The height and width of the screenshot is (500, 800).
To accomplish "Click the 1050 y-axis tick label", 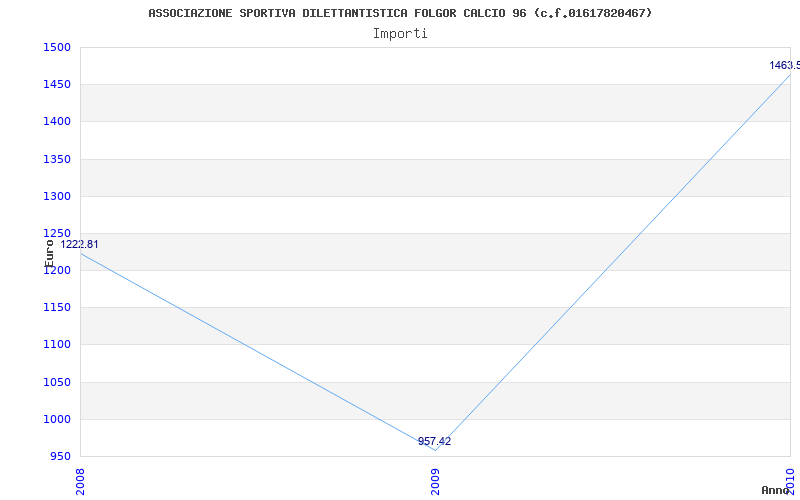I will click(57, 382).
